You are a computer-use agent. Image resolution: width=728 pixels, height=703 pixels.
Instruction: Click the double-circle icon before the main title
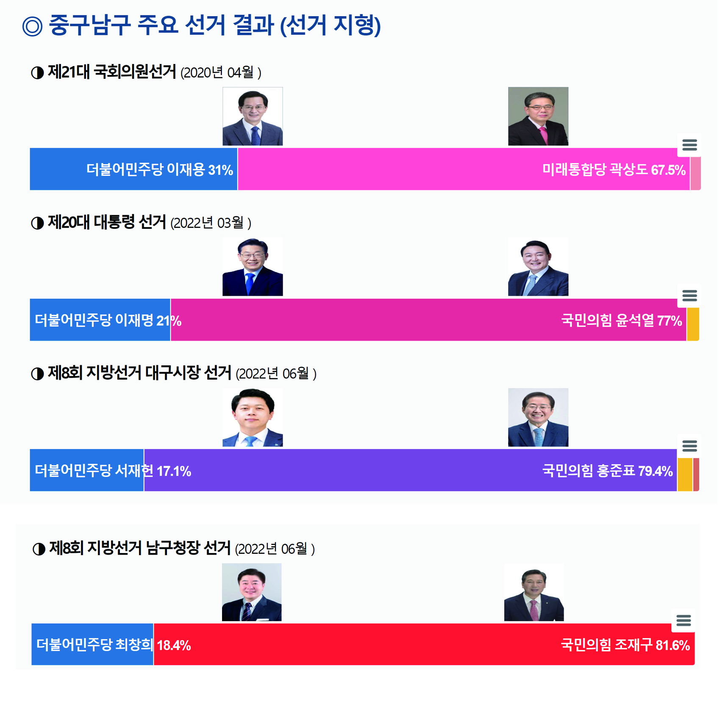pos(32,26)
